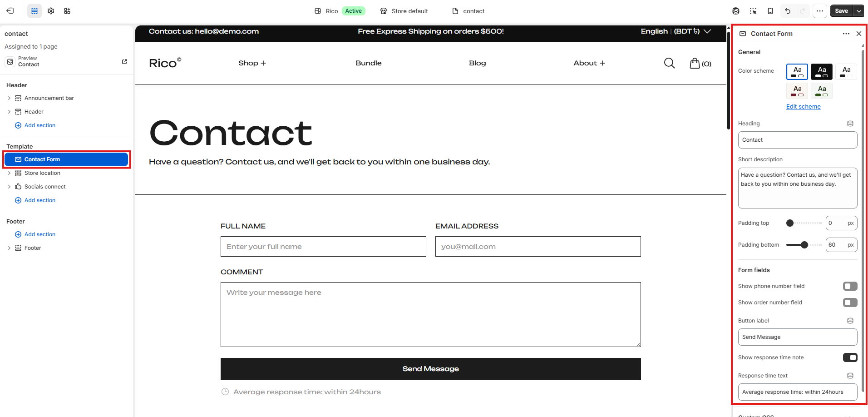Select the Contact Form section
Screen dimensions: 868x417
click(x=67, y=159)
